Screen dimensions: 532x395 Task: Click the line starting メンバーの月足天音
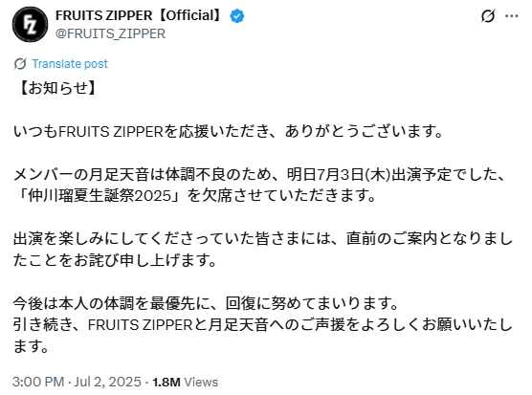(x=259, y=175)
